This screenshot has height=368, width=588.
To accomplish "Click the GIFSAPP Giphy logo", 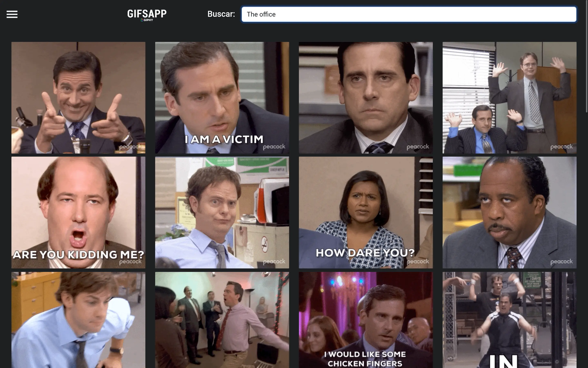I will pyautogui.click(x=147, y=15).
